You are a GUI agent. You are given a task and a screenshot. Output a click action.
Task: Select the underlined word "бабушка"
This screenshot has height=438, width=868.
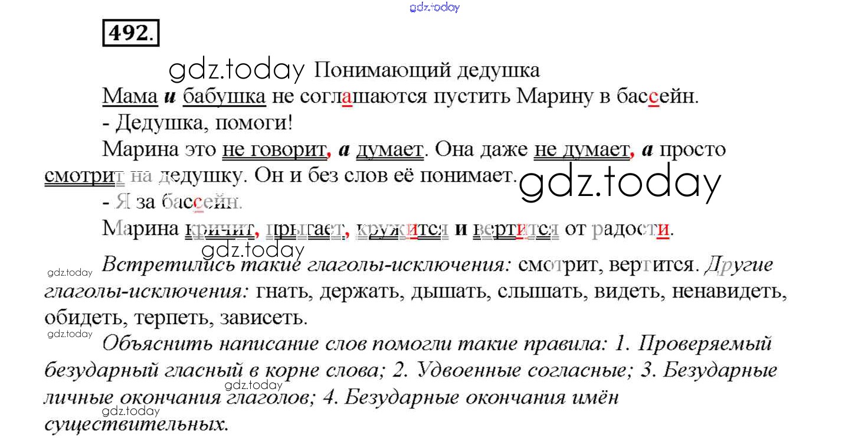(224, 96)
